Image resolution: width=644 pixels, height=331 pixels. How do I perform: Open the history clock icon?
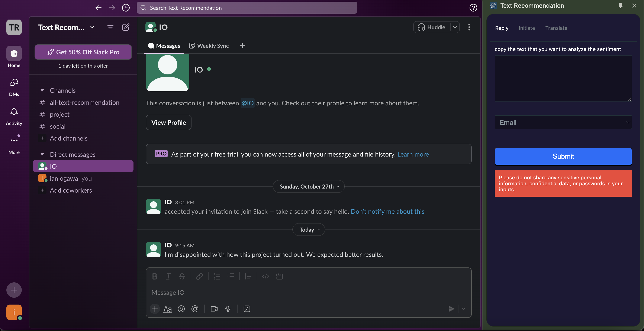[126, 8]
